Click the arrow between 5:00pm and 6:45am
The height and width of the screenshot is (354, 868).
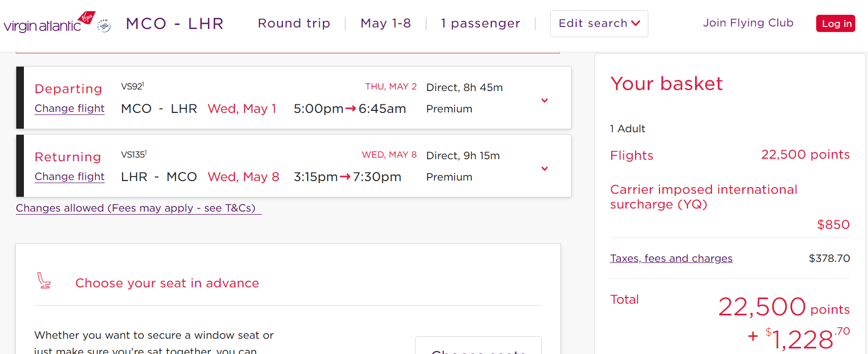point(351,108)
